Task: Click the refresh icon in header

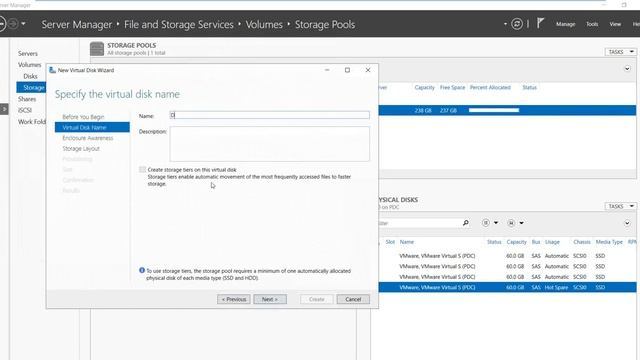Action: (x=517, y=24)
